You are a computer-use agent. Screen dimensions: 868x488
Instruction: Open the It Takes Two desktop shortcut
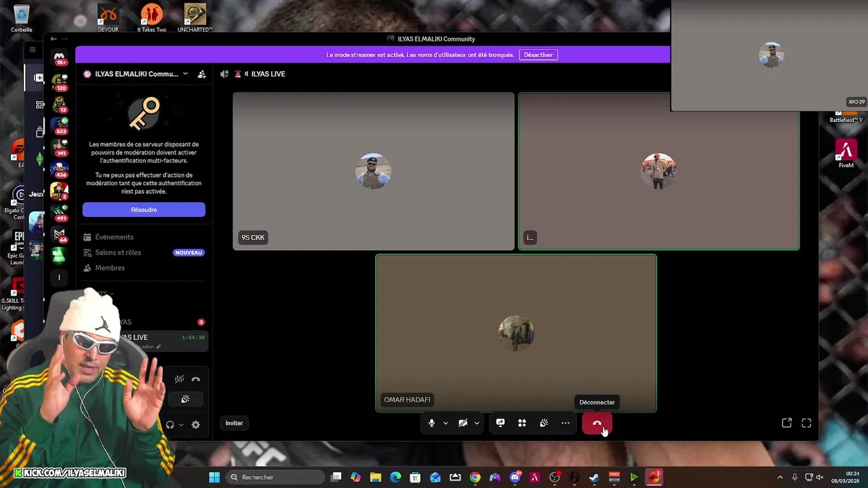tap(151, 18)
